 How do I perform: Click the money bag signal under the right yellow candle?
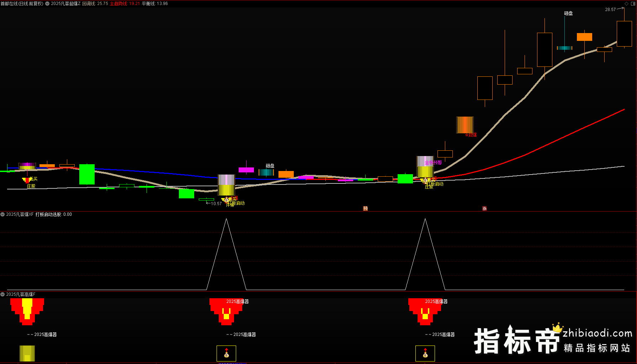pos(425,181)
